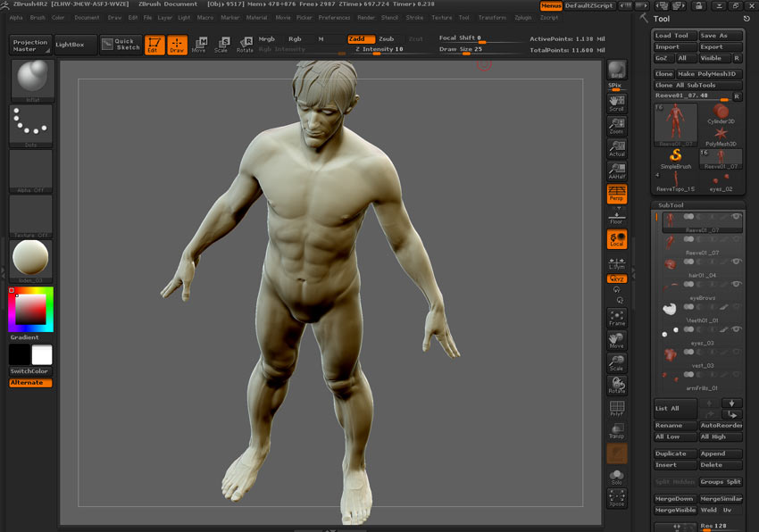Click the Load Tool button
Viewport: 759px width, 532px height.
(676, 36)
